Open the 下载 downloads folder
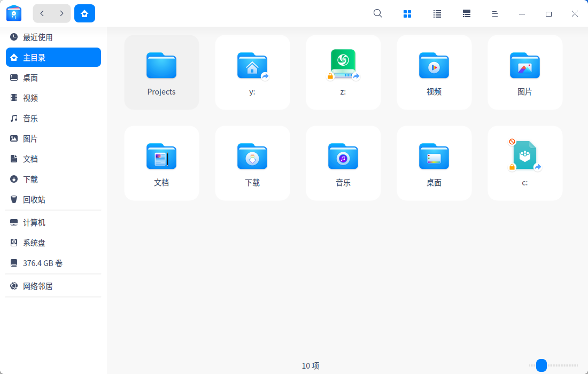588x374 pixels. (252, 163)
